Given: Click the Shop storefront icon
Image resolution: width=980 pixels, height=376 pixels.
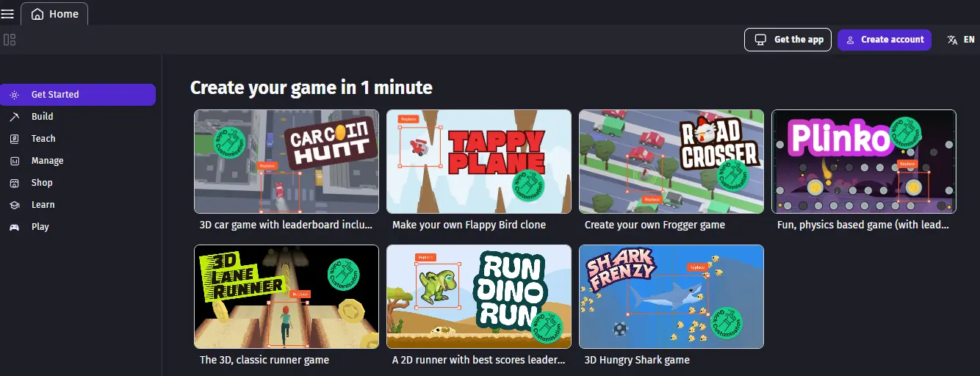Looking at the screenshot, I should tap(14, 183).
